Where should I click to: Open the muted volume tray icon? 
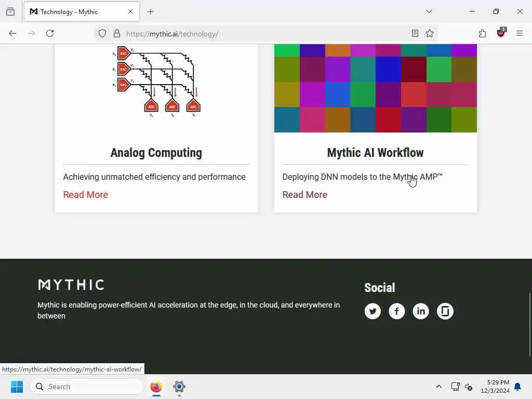(469, 387)
